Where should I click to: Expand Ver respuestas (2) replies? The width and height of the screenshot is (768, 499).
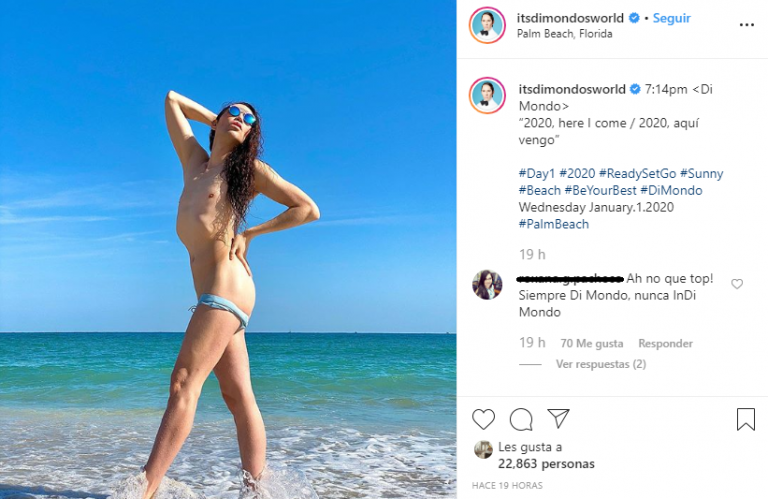coord(600,364)
